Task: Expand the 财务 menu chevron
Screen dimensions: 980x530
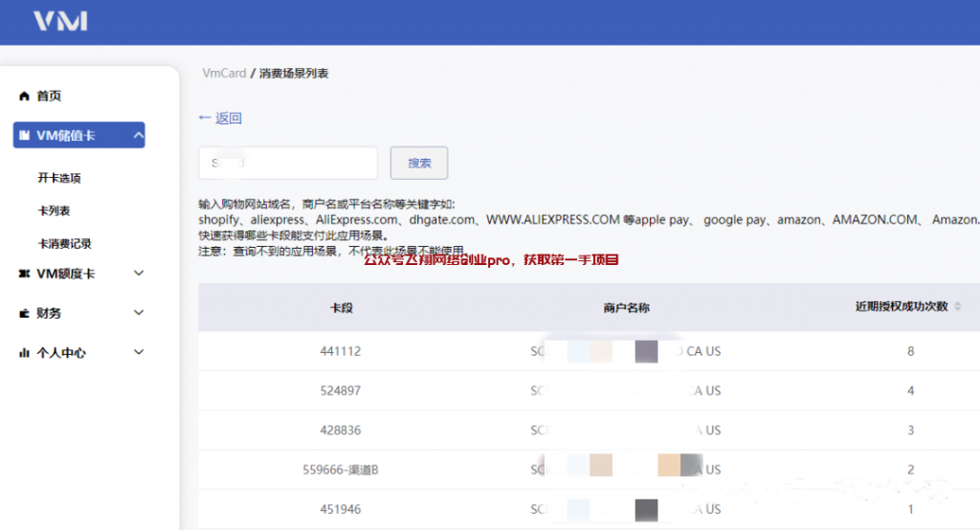Action: click(139, 313)
